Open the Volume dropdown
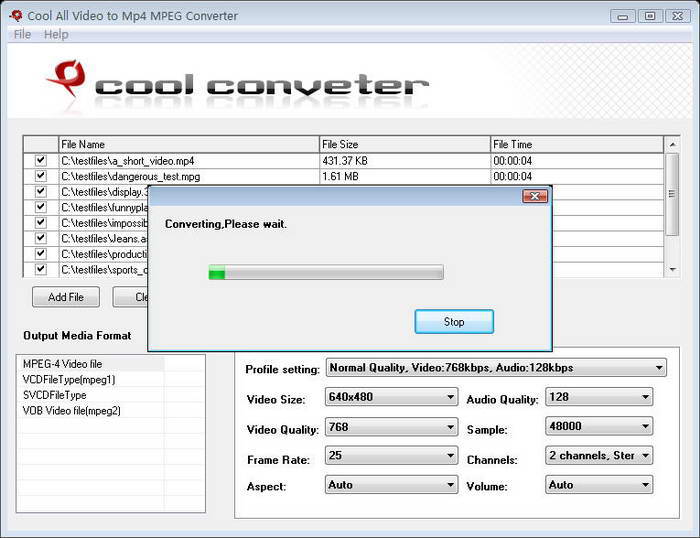The height and width of the screenshot is (538, 700). [x=599, y=485]
